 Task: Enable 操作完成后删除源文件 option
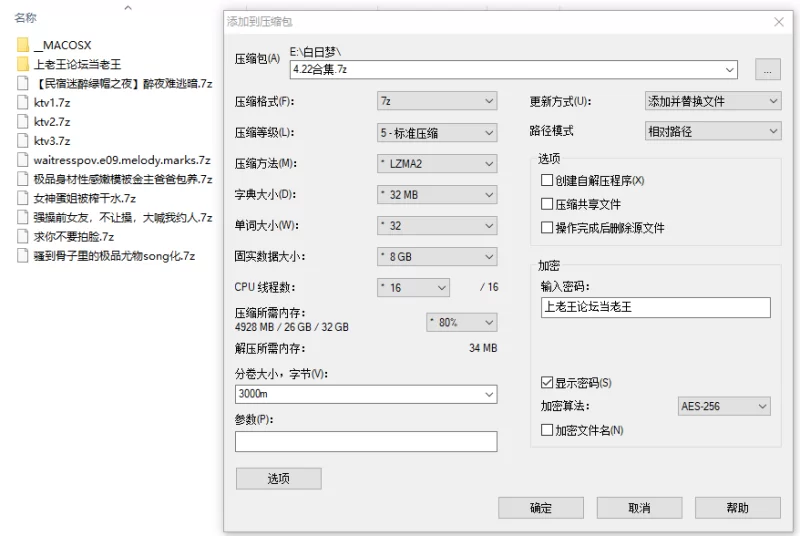[x=546, y=227]
